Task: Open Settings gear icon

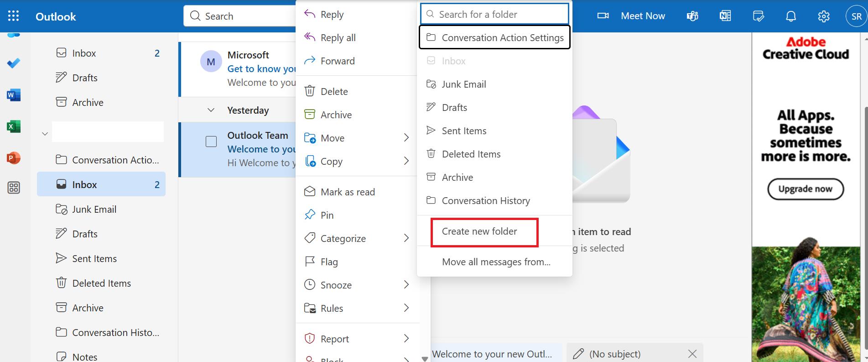Action: tap(824, 16)
